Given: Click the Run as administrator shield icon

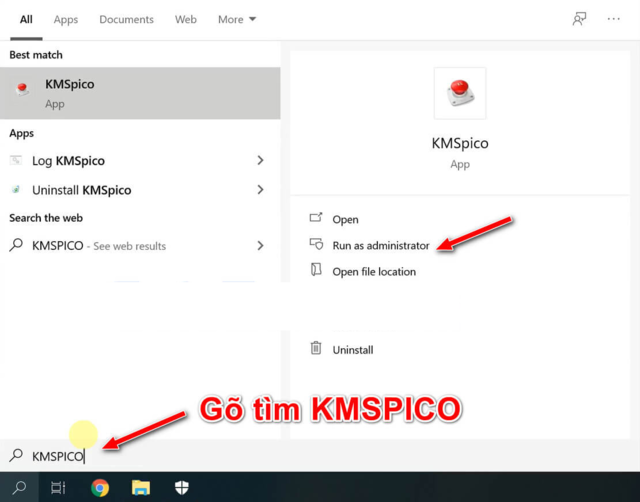Looking at the screenshot, I should (x=316, y=244).
